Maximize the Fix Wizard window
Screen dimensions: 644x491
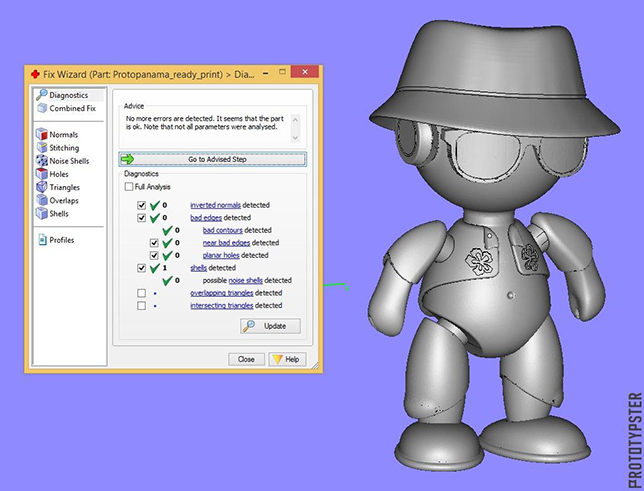(282, 72)
